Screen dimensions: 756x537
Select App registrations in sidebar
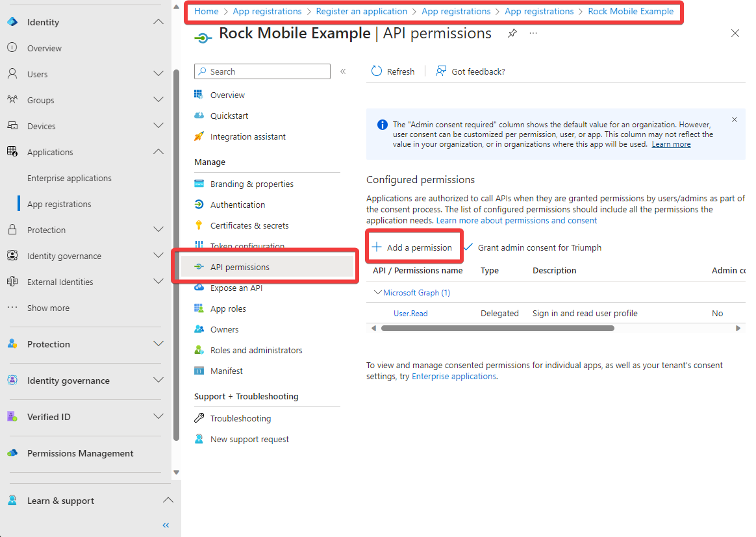[x=59, y=204]
